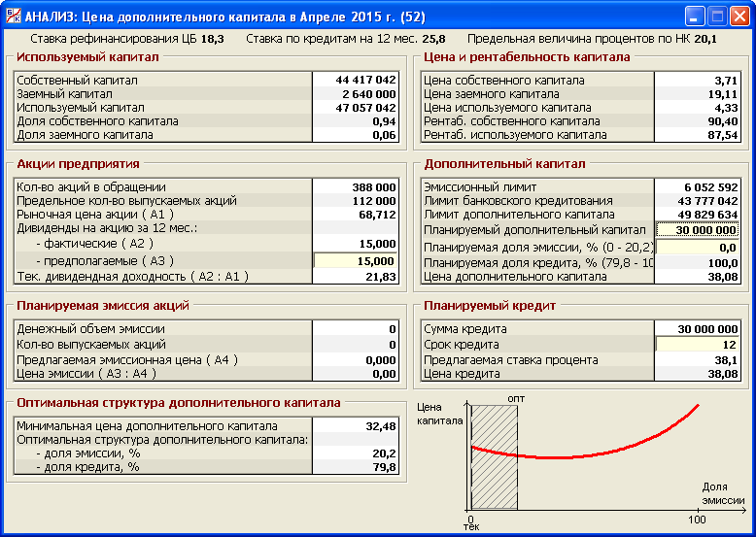Click the предполагаемые (А3) dividend input 15,000
Screen dimensions: 756x537
[356, 261]
